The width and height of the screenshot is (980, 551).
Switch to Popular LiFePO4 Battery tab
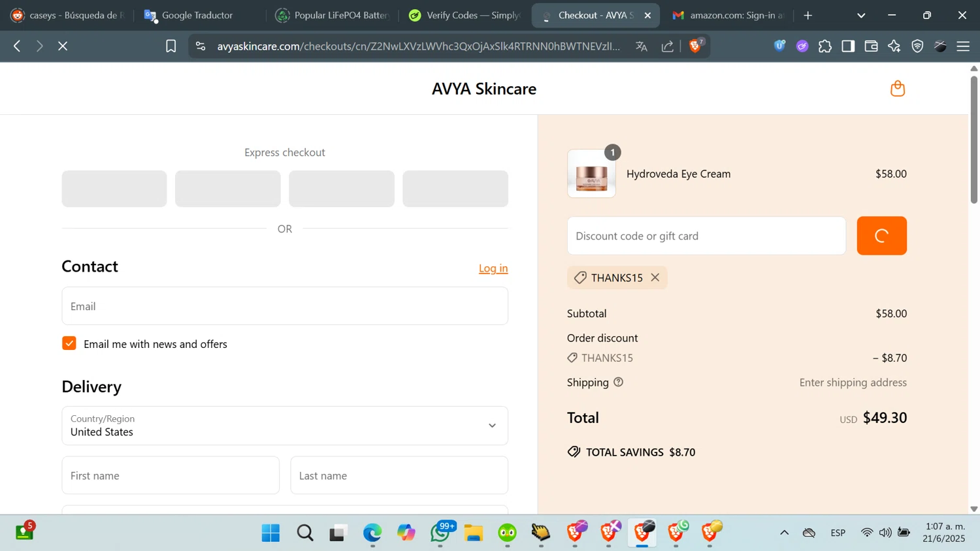[x=333, y=15]
